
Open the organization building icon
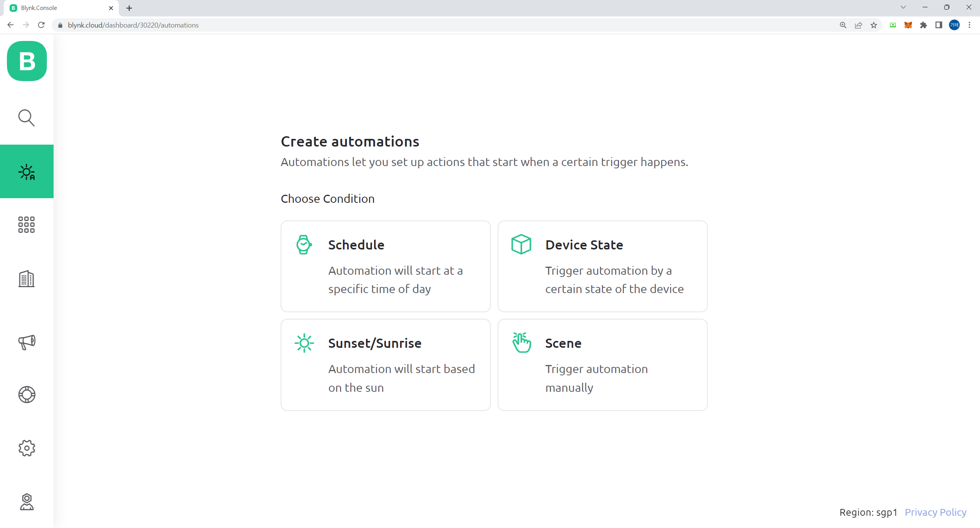click(26, 279)
